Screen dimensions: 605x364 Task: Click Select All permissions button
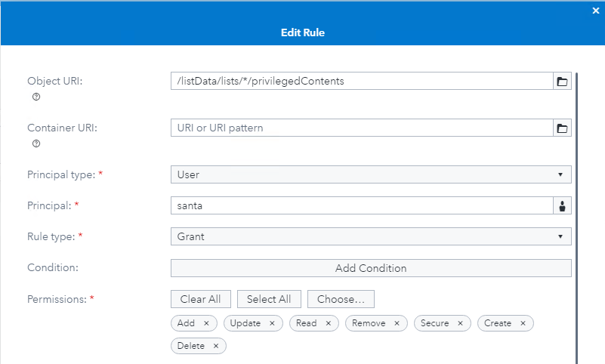(x=269, y=299)
